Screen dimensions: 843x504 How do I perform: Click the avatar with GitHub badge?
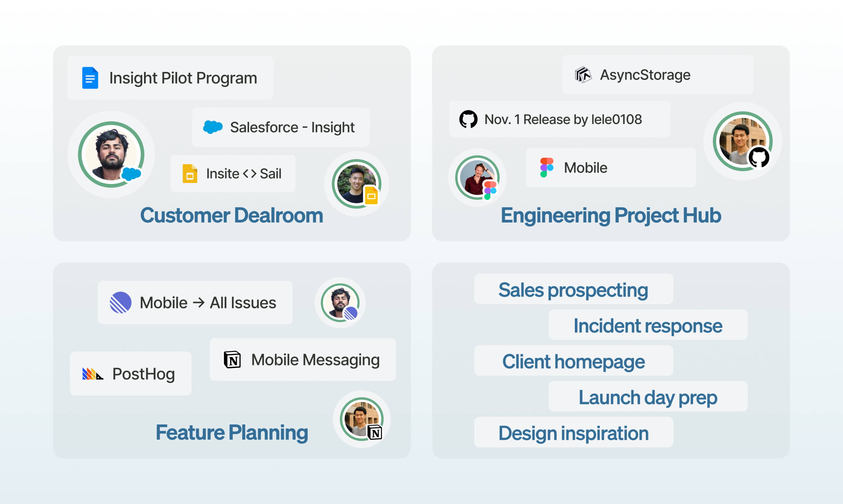tap(742, 141)
